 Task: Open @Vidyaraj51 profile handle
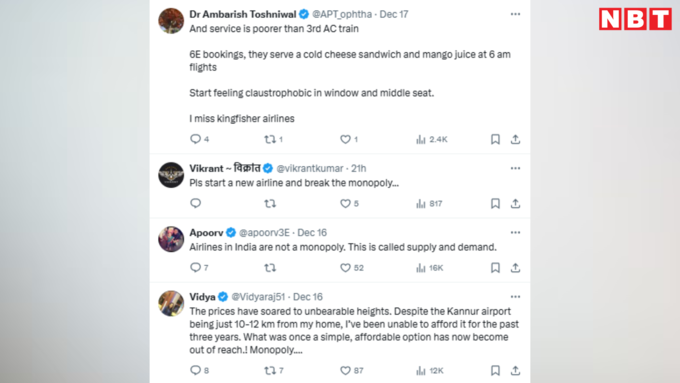(x=258, y=297)
